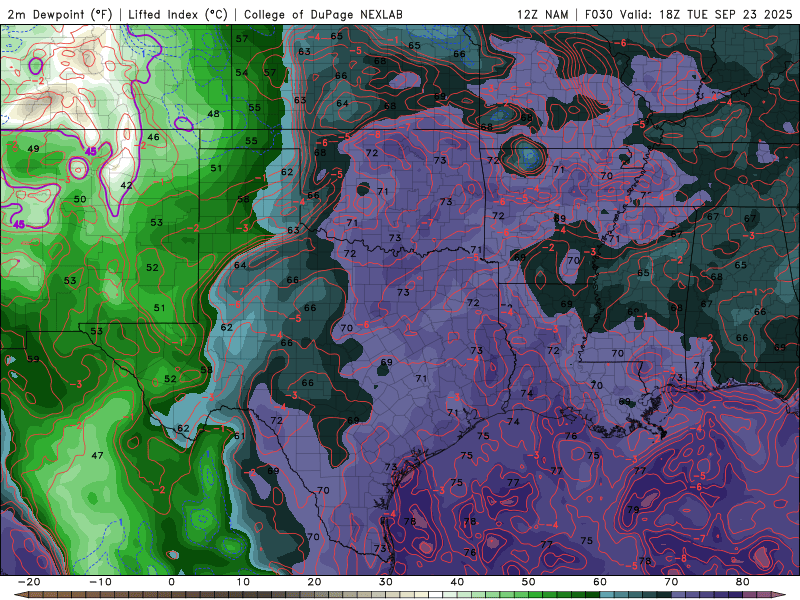
Task: Select the "60" tick label on the color scale
Action: click(600, 582)
